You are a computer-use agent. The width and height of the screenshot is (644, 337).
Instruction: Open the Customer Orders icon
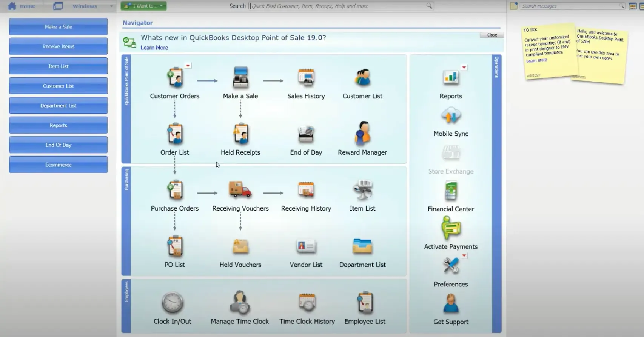point(175,78)
